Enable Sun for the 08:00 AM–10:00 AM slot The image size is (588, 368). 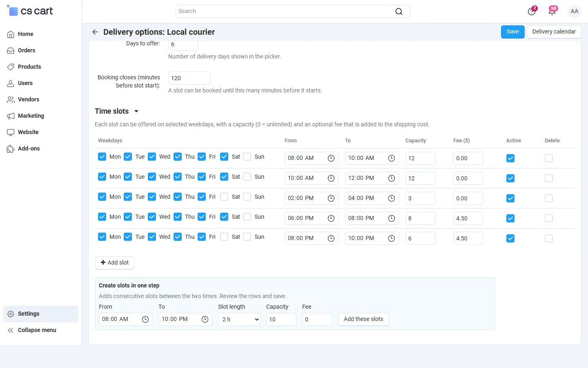pyautogui.click(x=247, y=157)
